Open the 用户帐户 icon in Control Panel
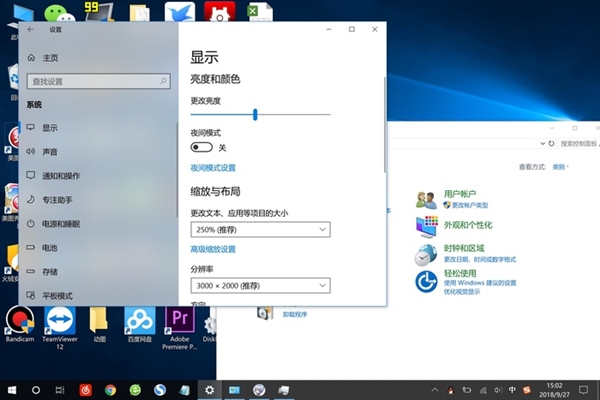 pyautogui.click(x=427, y=199)
